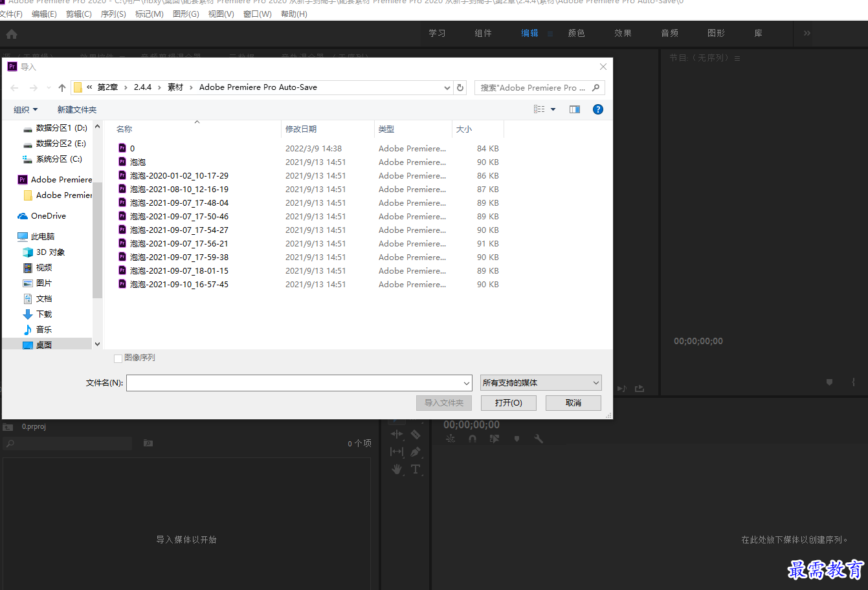This screenshot has height=590, width=868.
Task: Open the Organize (组织) dropdown
Action: click(x=26, y=109)
